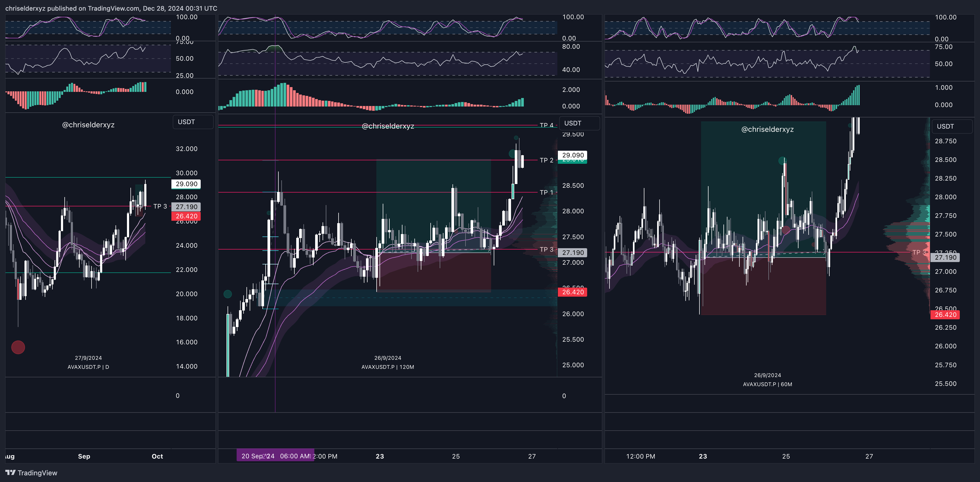This screenshot has height=482, width=980.
Task: Click the red 26.420 price tag on 60M chart
Action: coord(945,314)
